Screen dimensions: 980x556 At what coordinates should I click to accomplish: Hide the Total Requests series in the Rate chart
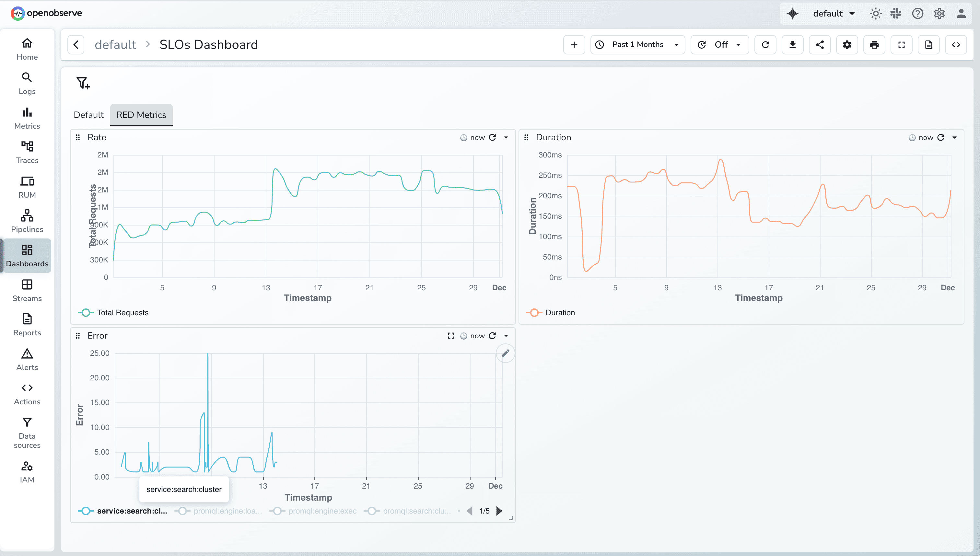(123, 312)
